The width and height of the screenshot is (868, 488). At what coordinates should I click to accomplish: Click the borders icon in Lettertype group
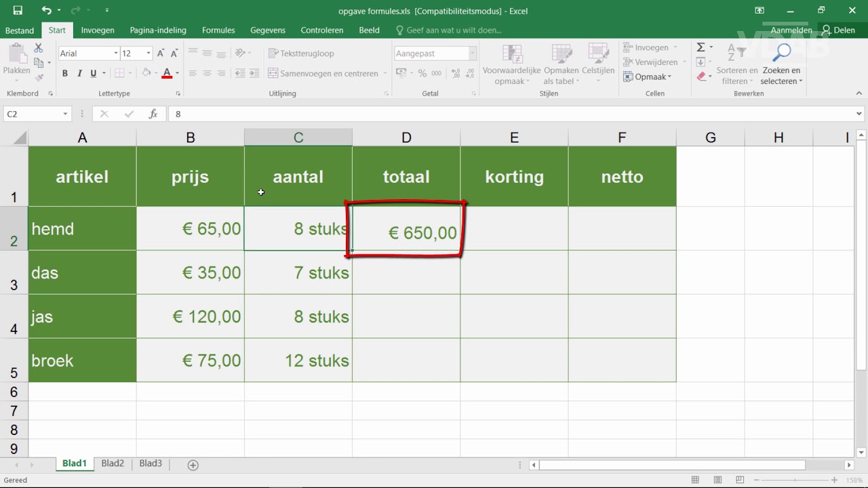tap(119, 73)
